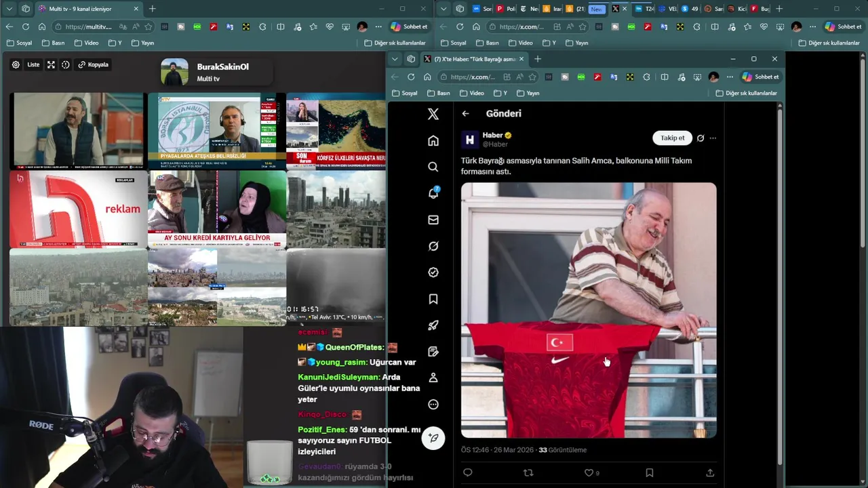Image resolution: width=868 pixels, height=488 pixels.
Task: Open X Home from the sidebar
Action: [x=433, y=140]
